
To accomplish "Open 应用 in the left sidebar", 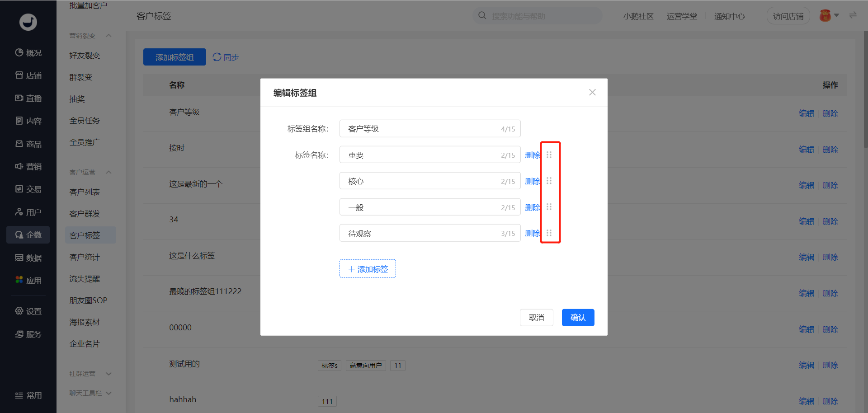I will [28, 280].
